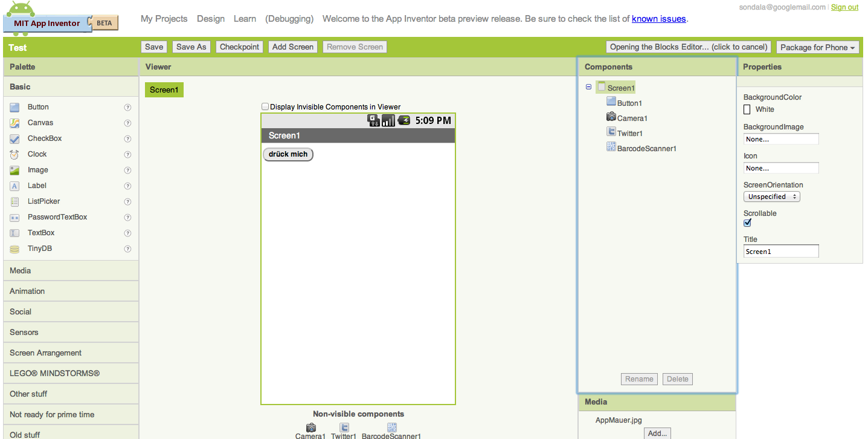The width and height of the screenshot is (868, 439).
Task: Click Twitter1 icon in non-visible components
Action: [344, 428]
